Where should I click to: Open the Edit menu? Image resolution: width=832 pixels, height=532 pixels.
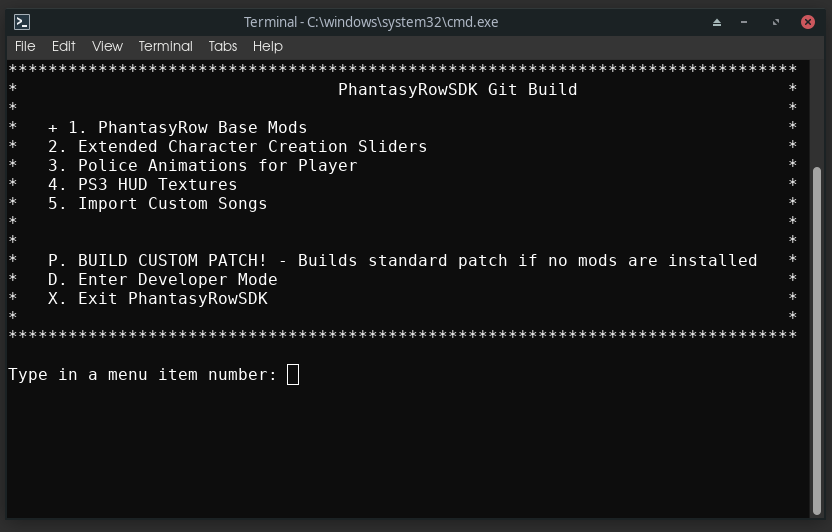click(x=64, y=47)
